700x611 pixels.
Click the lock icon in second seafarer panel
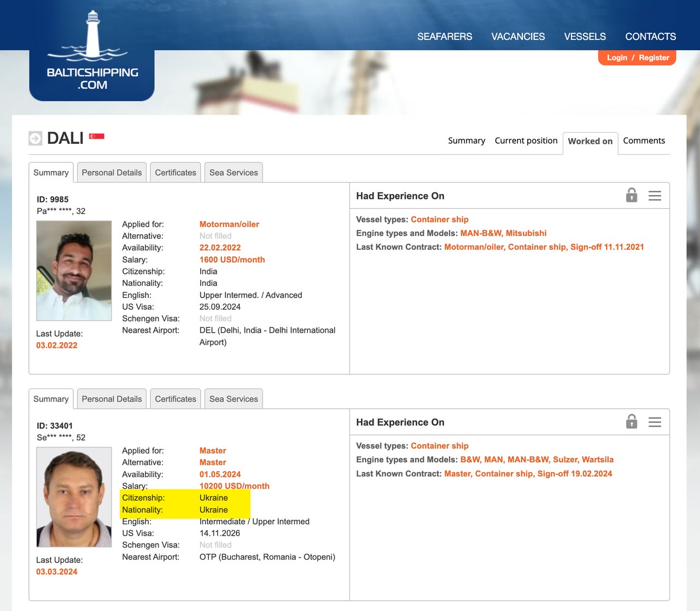[632, 422]
